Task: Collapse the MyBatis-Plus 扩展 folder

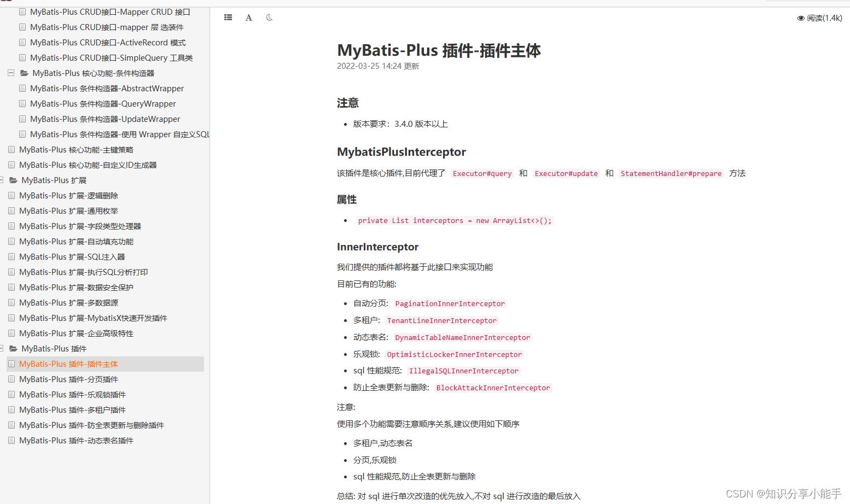Action: pyautogui.click(x=2, y=180)
